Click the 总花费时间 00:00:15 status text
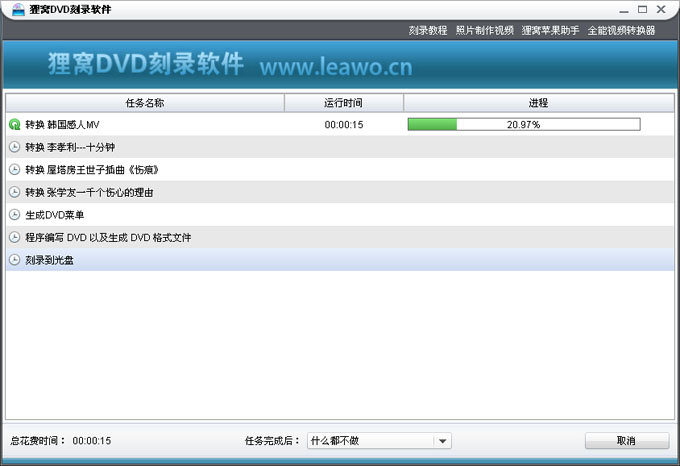Viewport: 680px width, 466px height. tap(61, 441)
